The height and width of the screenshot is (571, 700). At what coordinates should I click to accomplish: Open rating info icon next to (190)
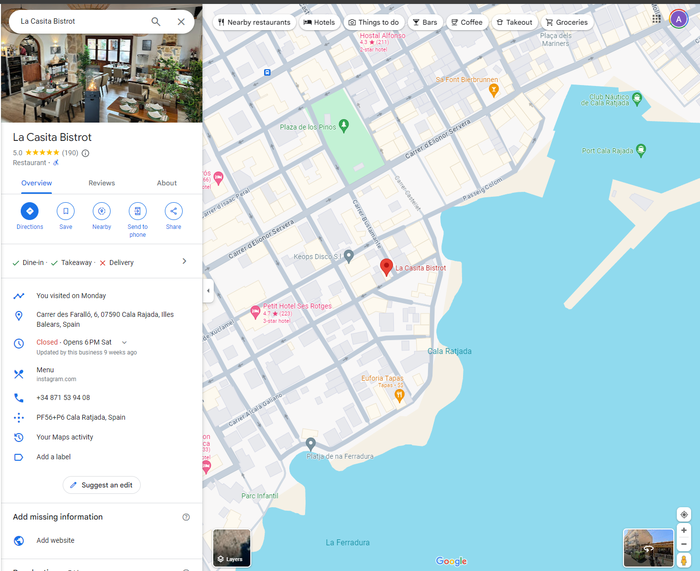(85, 153)
